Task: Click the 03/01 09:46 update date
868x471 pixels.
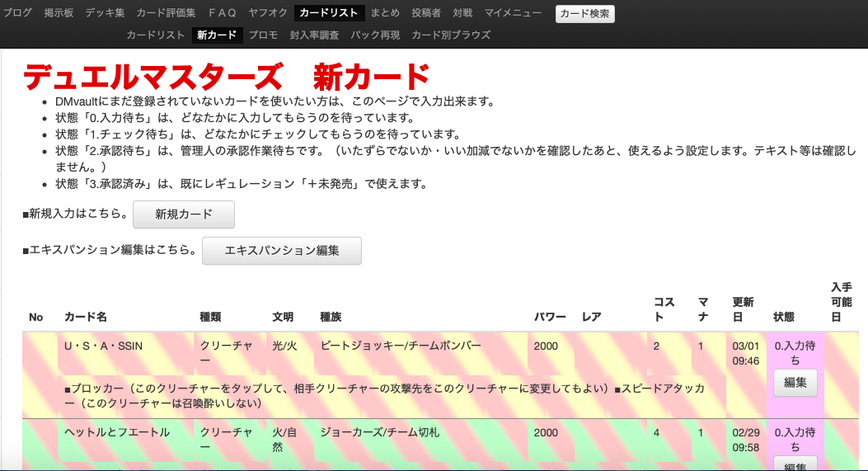Action: point(746,354)
